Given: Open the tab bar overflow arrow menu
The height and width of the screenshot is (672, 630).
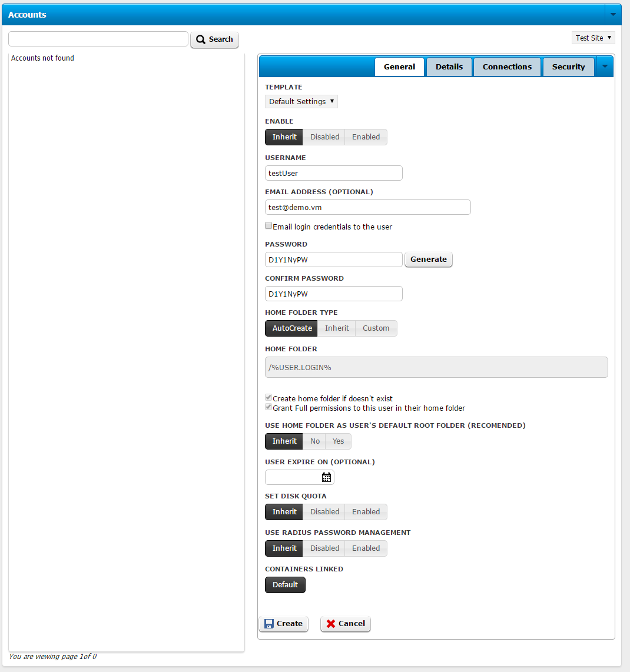Looking at the screenshot, I should (605, 66).
